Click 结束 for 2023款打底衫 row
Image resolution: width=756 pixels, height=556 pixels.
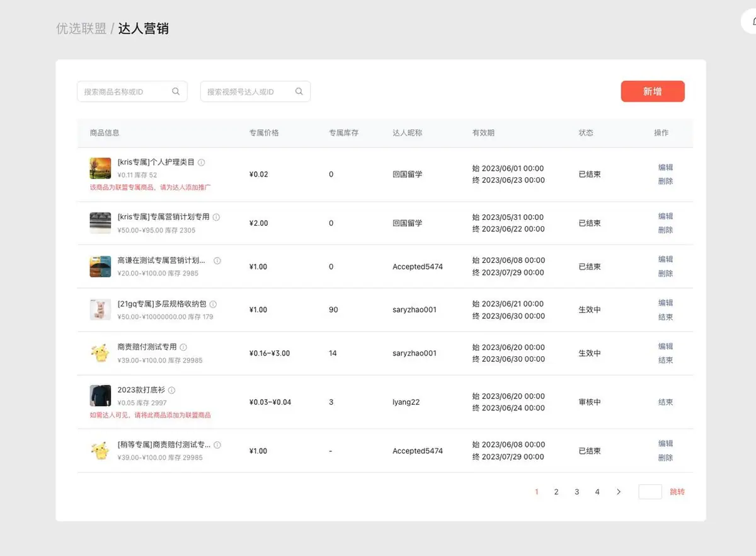(665, 402)
